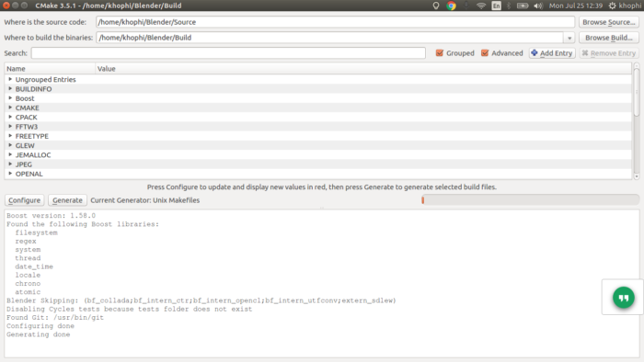Select the JEMALLOC row label
Screen dimensions: 644x362
[33, 155]
